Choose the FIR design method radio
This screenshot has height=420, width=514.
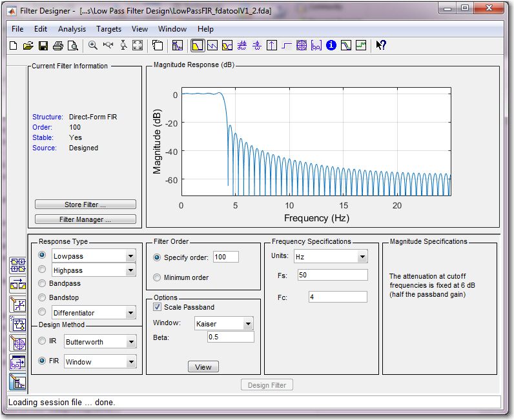[42, 361]
